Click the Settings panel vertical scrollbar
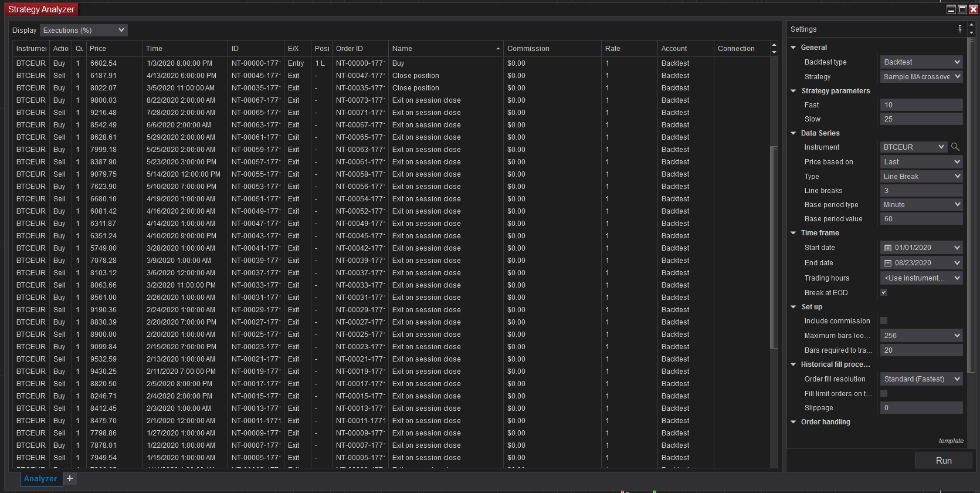Screen dimensions: 980x493 [971, 205]
